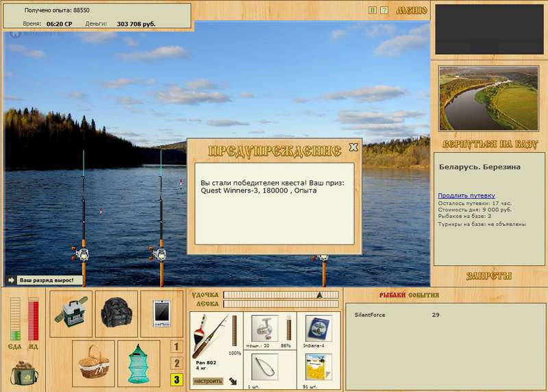Viewport: 548px width, 392px height.
Task: Click the Удочка tension bar
Action: 281,295
